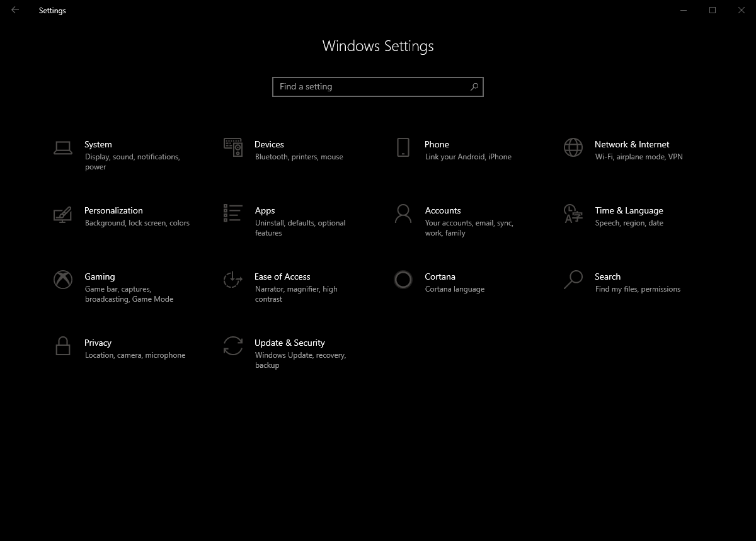Click the Gaming Xbox icon
This screenshot has width=756, height=541.
click(62, 280)
